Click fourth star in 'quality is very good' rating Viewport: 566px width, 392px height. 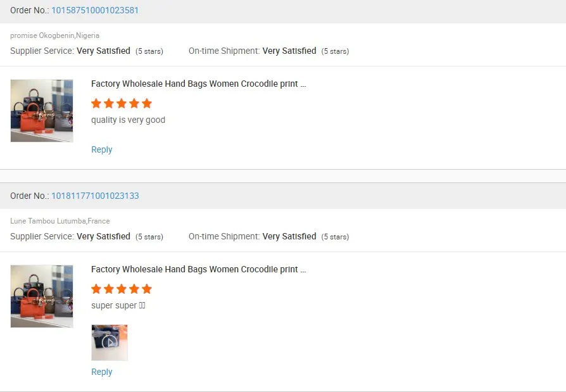134,103
